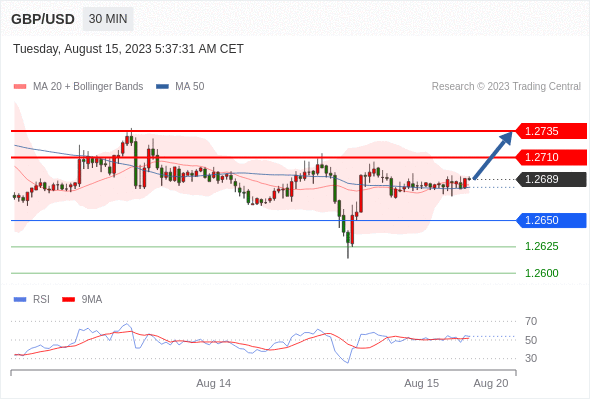Click the red 9MA legend swatch
This screenshot has width=590, height=400.
click(x=68, y=300)
